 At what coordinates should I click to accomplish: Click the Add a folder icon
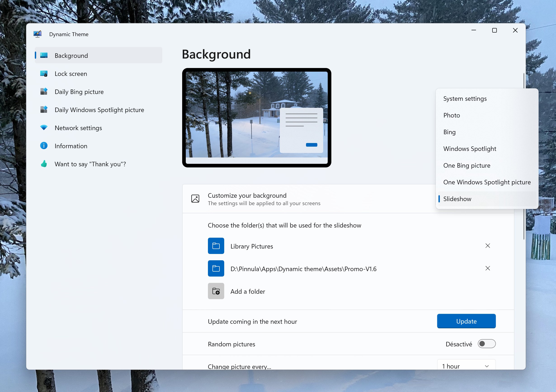[x=216, y=291]
